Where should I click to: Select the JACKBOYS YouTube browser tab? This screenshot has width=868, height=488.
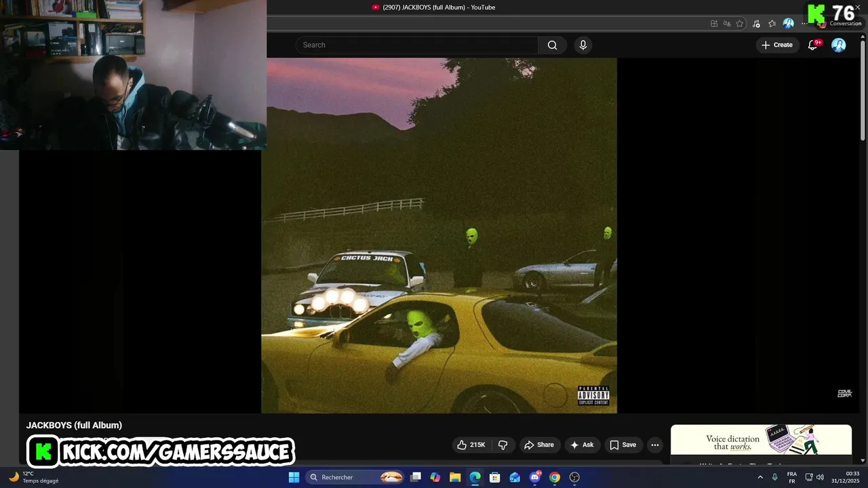(434, 7)
